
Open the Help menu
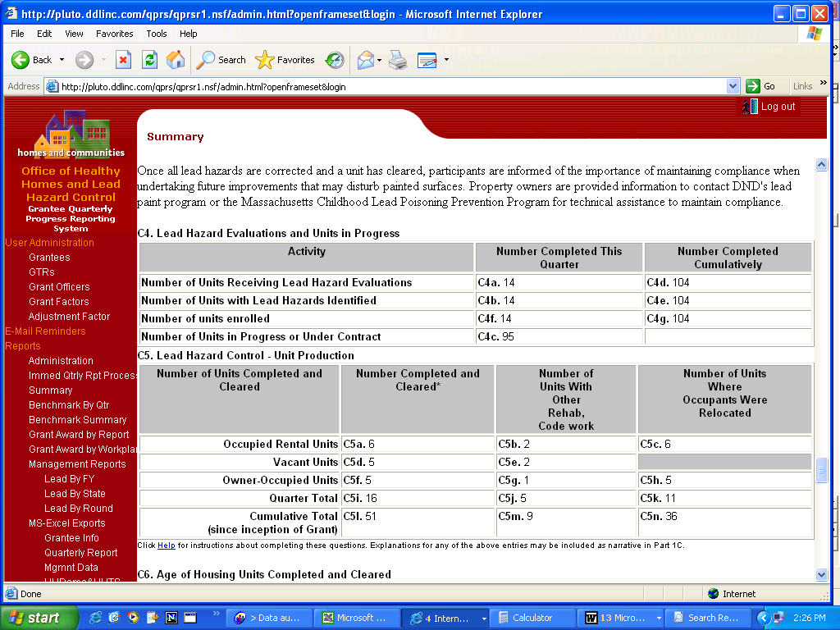point(188,34)
